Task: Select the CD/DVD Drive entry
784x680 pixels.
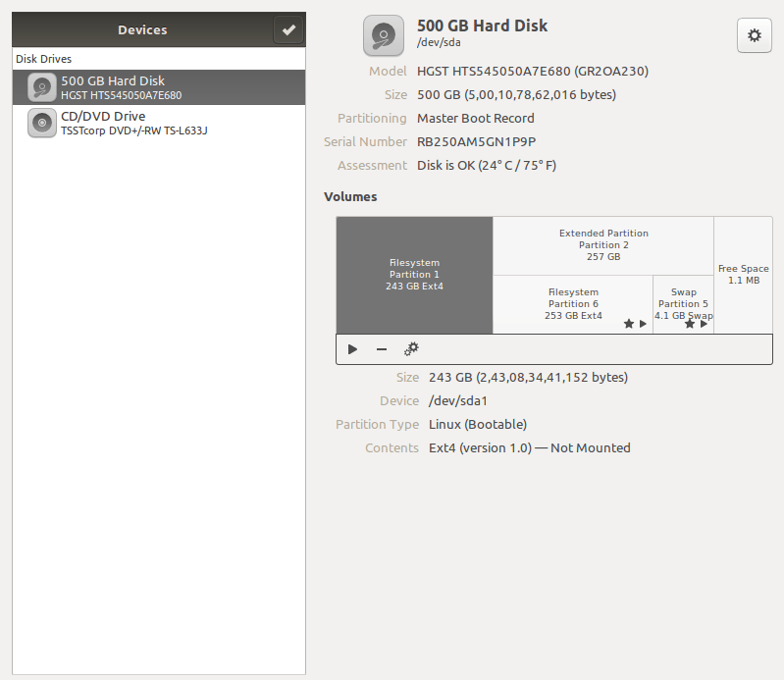Action: pos(157,124)
